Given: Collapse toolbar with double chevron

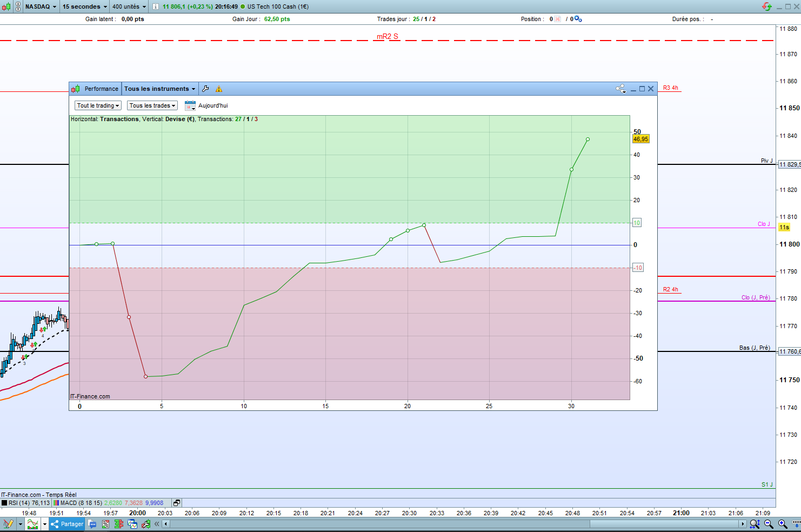Looking at the screenshot, I should (x=157, y=524).
